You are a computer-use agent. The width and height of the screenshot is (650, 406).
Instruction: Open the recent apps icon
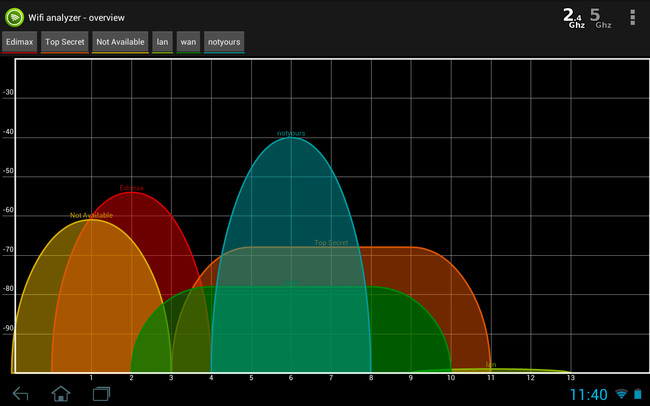101,394
